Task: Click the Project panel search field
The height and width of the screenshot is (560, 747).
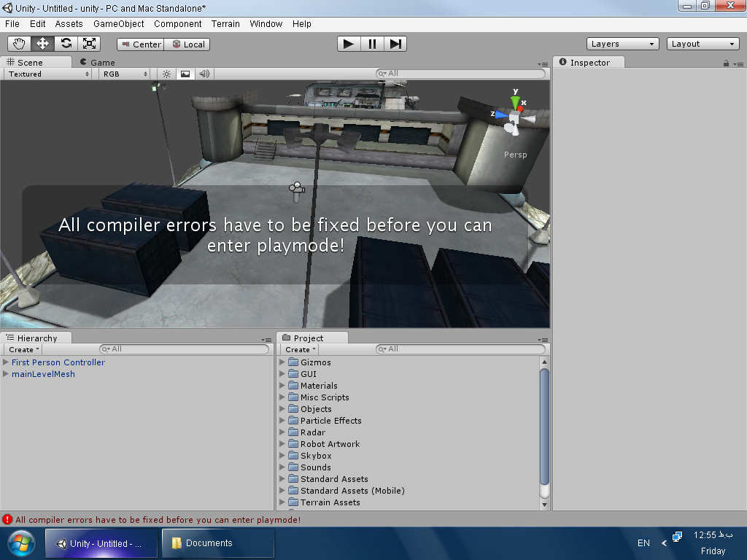Action: (461, 349)
